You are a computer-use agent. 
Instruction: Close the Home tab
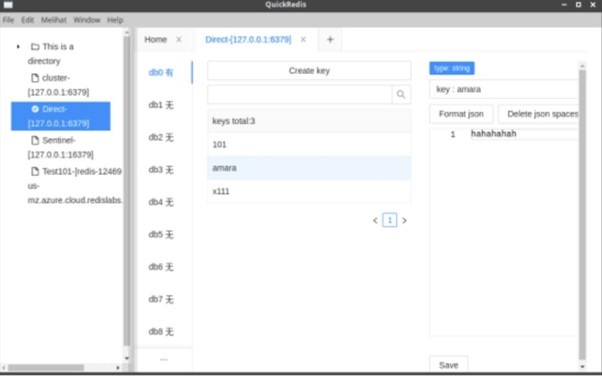click(x=179, y=40)
